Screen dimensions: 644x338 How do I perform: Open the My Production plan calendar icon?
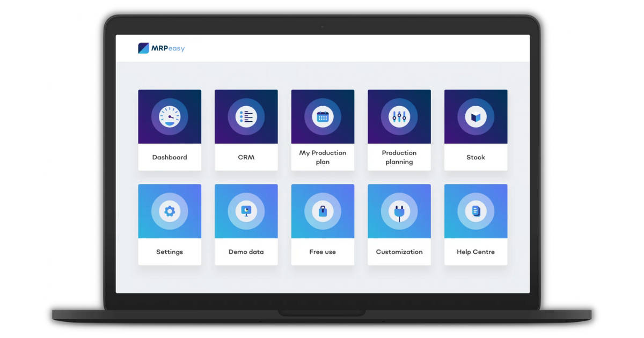point(323,116)
